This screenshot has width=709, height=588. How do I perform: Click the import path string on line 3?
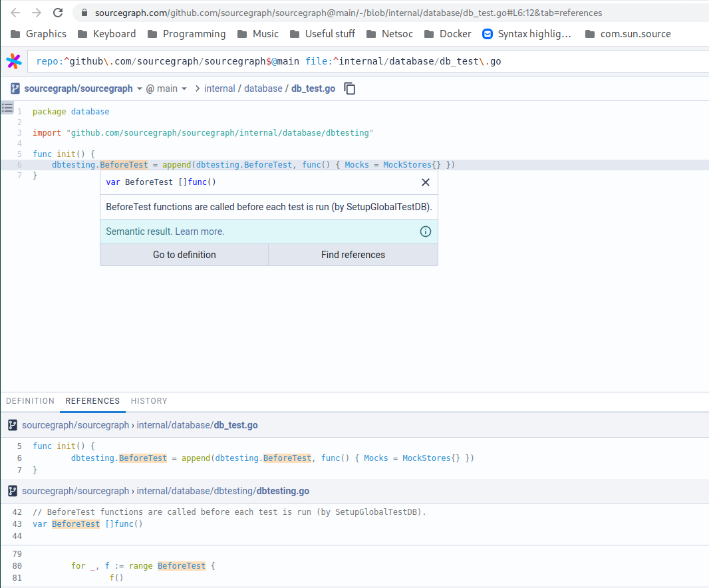click(x=219, y=133)
